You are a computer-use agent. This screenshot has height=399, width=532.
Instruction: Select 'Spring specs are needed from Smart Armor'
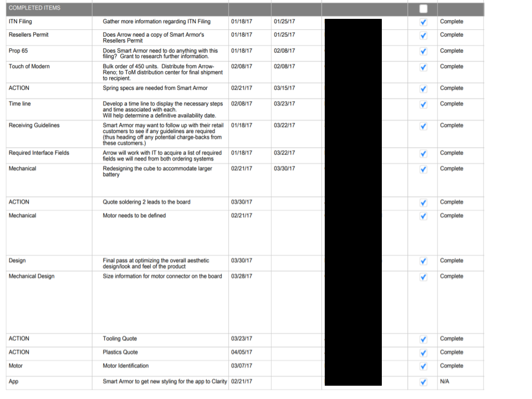pos(155,88)
